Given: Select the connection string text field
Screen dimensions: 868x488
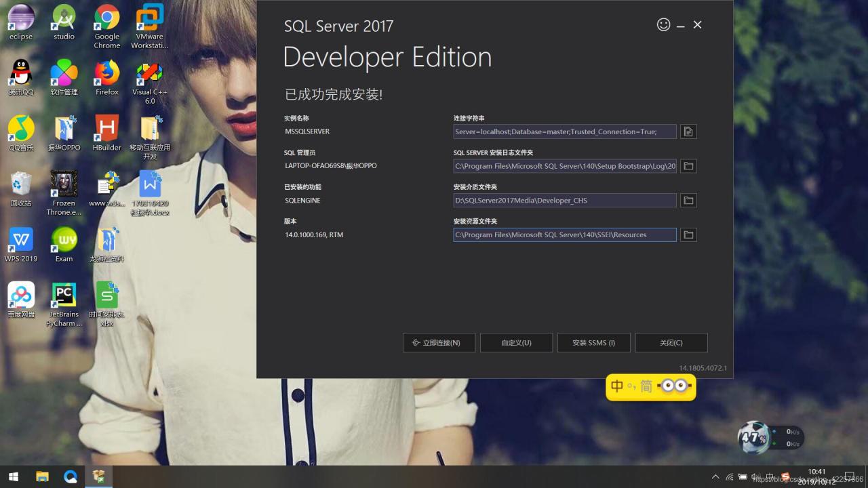Looking at the screenshot, I should 565,131.
